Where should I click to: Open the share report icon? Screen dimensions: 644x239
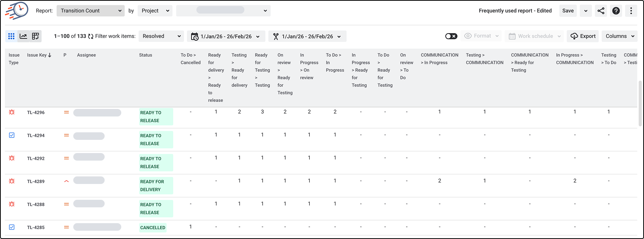coord(601,11)
